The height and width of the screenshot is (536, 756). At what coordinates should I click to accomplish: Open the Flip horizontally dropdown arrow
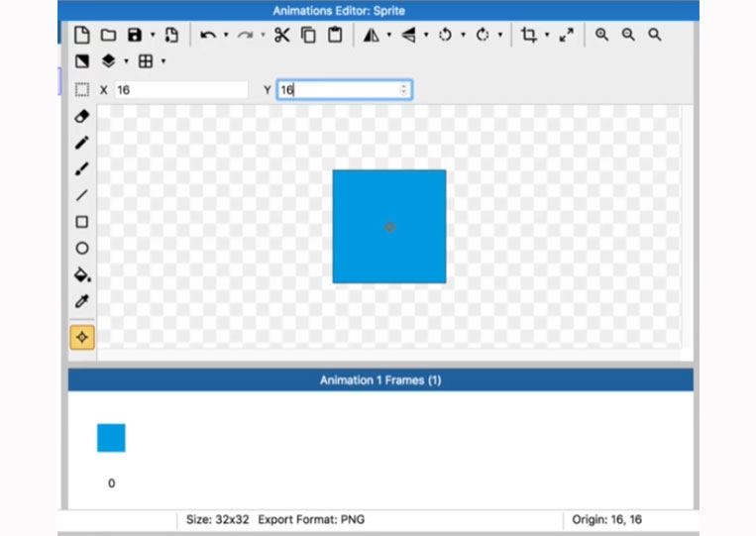click(389, 35)
